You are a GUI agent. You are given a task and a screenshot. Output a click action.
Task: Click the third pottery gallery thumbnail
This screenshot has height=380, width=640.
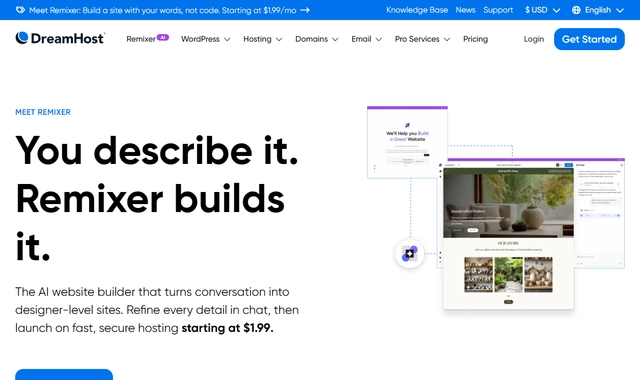(538, 275)
